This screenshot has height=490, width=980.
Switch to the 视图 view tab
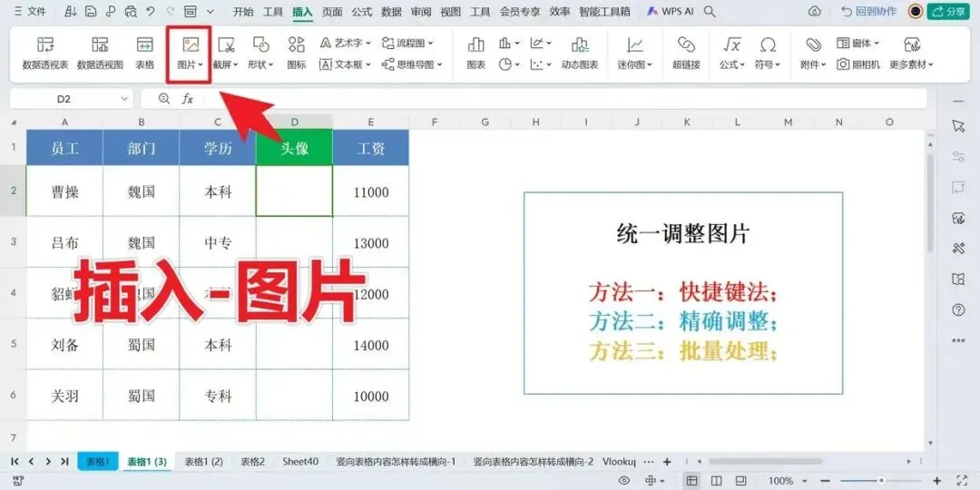[x=450, y=11]
